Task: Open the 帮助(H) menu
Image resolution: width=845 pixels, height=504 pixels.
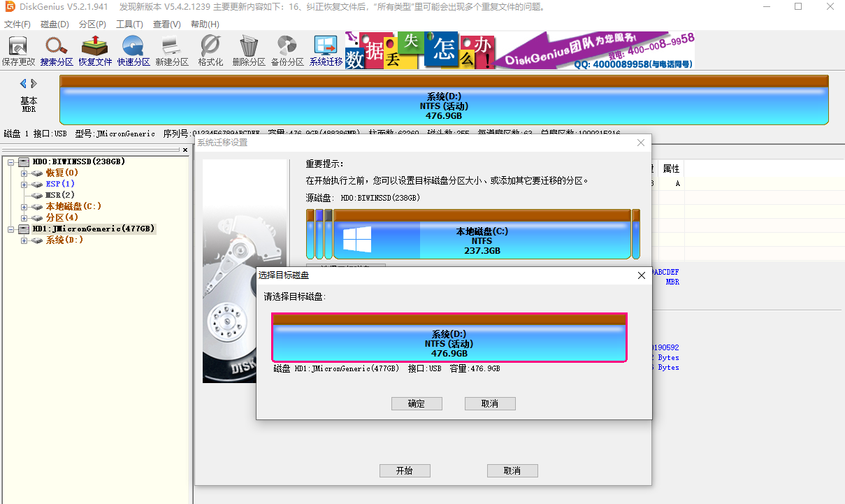Action: 205,24
